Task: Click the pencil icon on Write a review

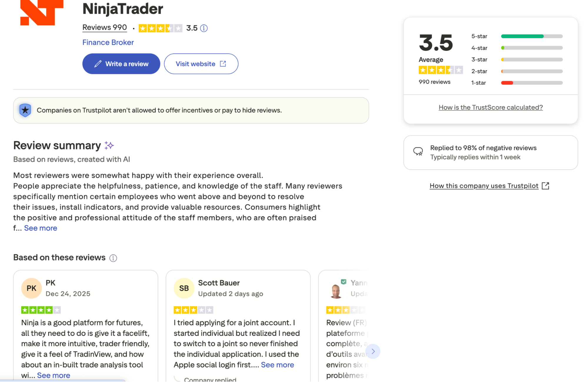Action: pyautogui.click(x=99, y=64)
